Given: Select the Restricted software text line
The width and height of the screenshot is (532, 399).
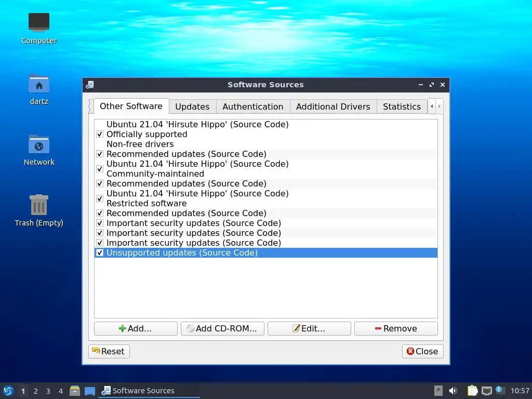Looking at the screenshot, I should 147,203.
